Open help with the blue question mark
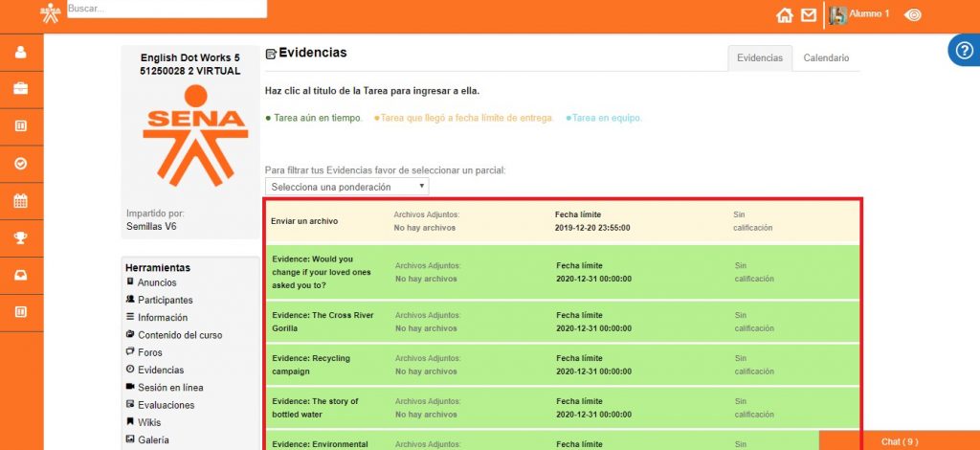 pyautogui.click(x=965, y=50)
